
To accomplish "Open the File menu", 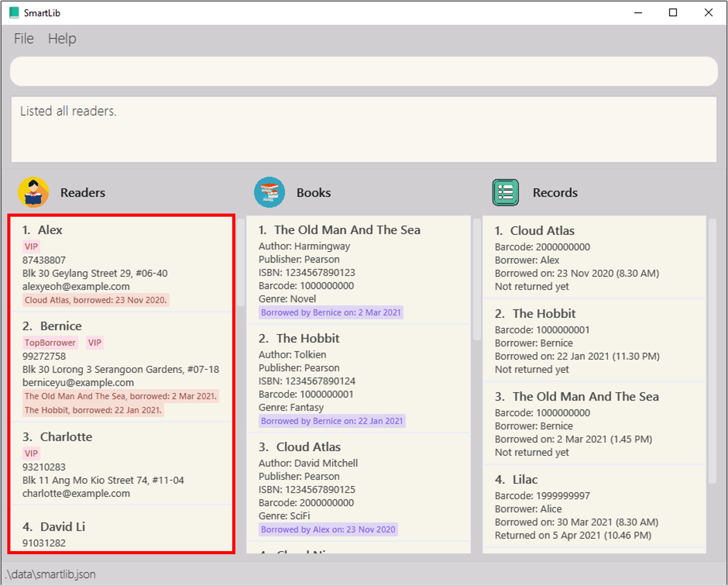I will 24,39.
